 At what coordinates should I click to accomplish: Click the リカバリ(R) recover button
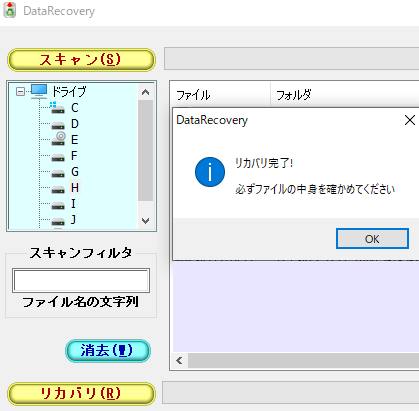coord(81,394)
